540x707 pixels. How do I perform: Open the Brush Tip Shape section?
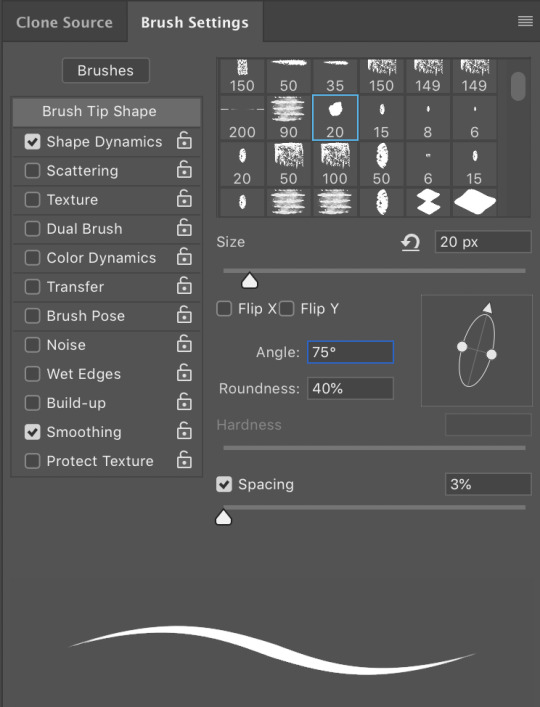[x=106, y=111]
